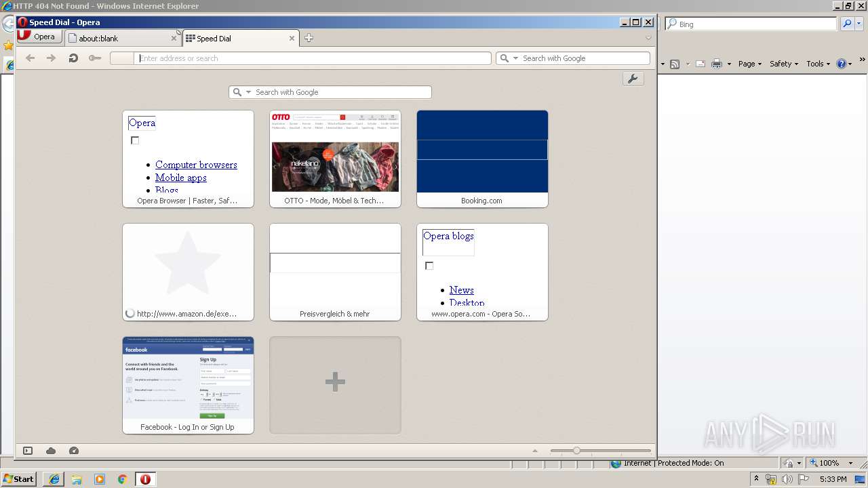
Task: Toggle Opera panels icon in status bar
Action: pos(28,451)
